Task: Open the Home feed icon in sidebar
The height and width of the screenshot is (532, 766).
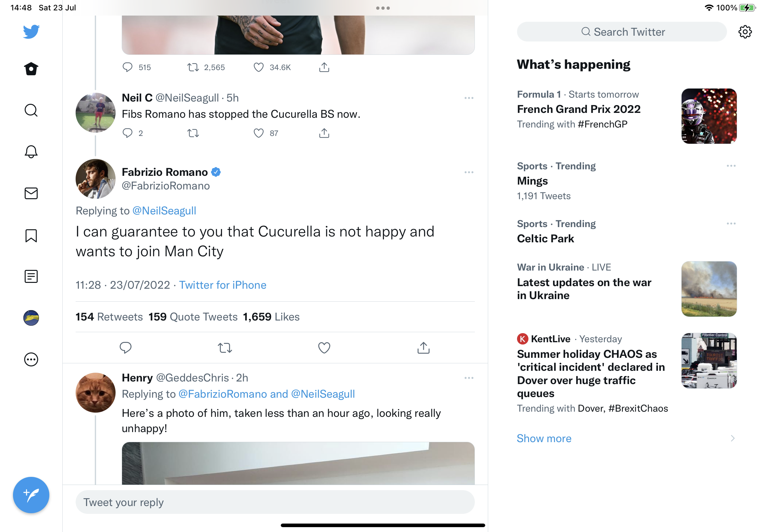Action: [31, 69]
